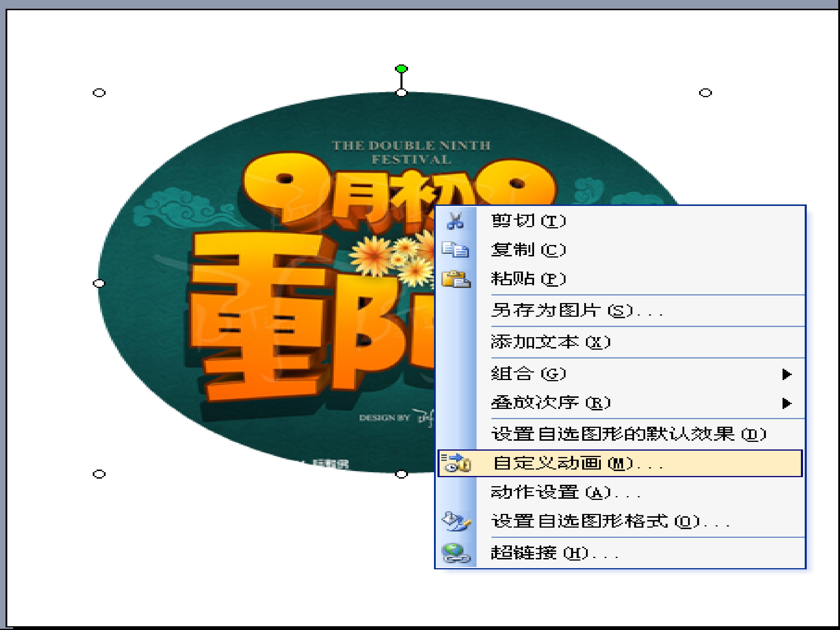
Task: Click the Hyperlink globe icon
Action: click(456, 553)
